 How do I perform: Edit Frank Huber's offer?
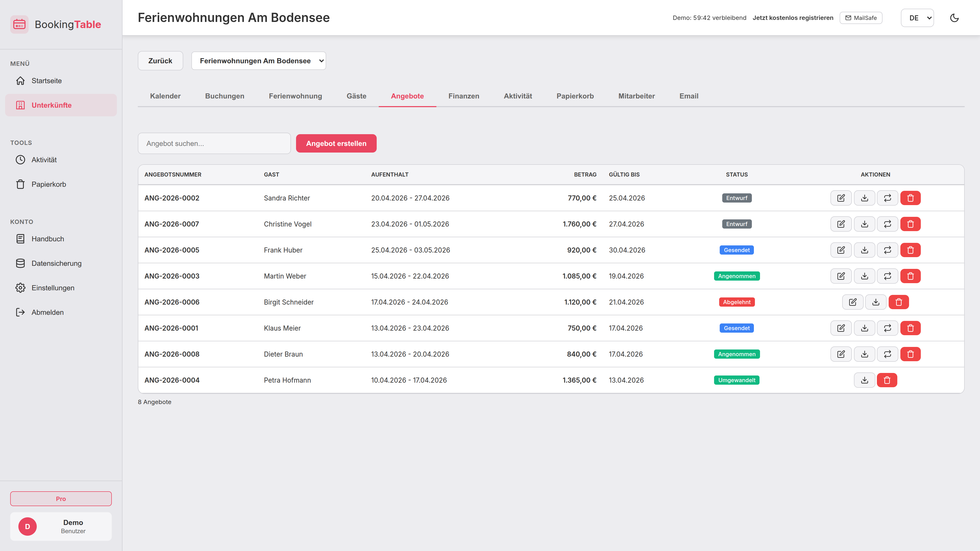[841, 250]
